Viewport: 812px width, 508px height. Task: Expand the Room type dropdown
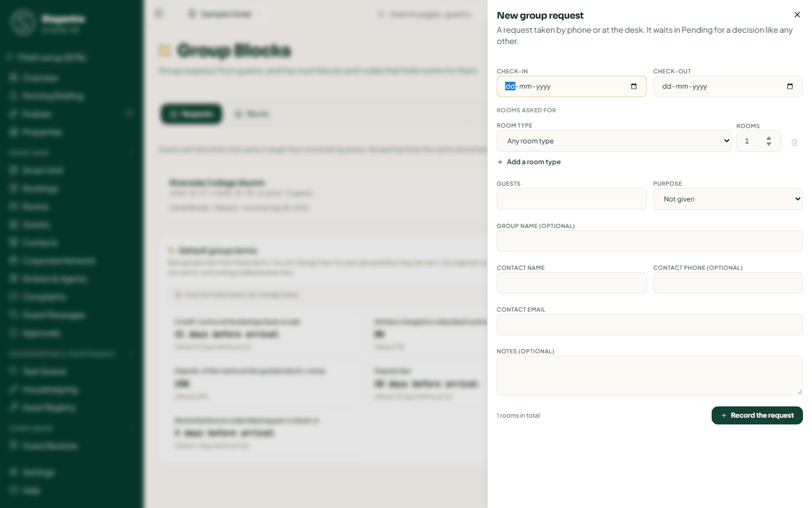[614, 141]
